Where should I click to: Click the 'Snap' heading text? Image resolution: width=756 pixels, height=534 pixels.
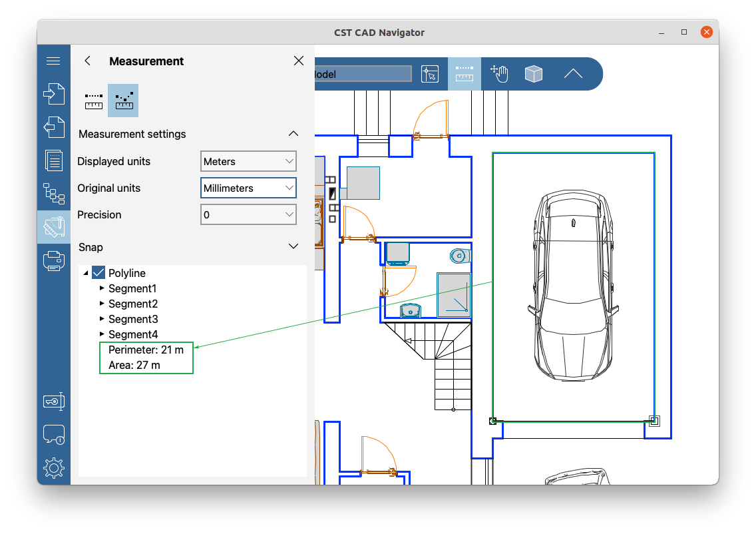click(91, 248)
